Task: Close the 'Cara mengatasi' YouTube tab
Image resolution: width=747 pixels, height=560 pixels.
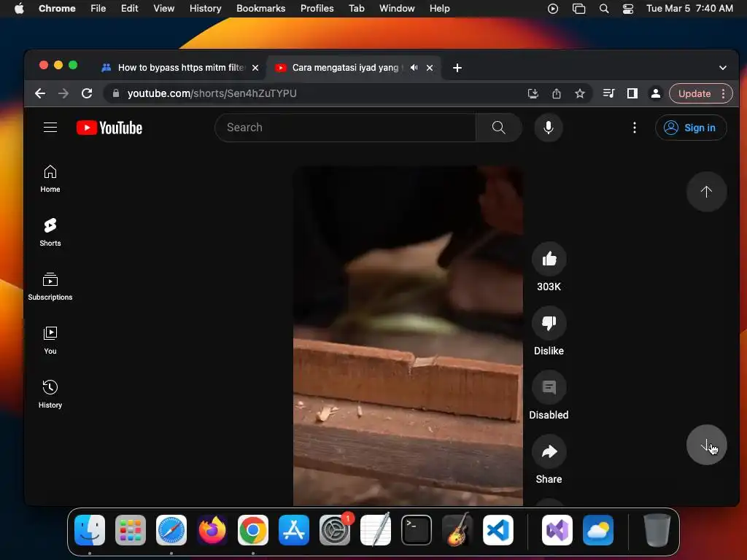Action: 430,68
